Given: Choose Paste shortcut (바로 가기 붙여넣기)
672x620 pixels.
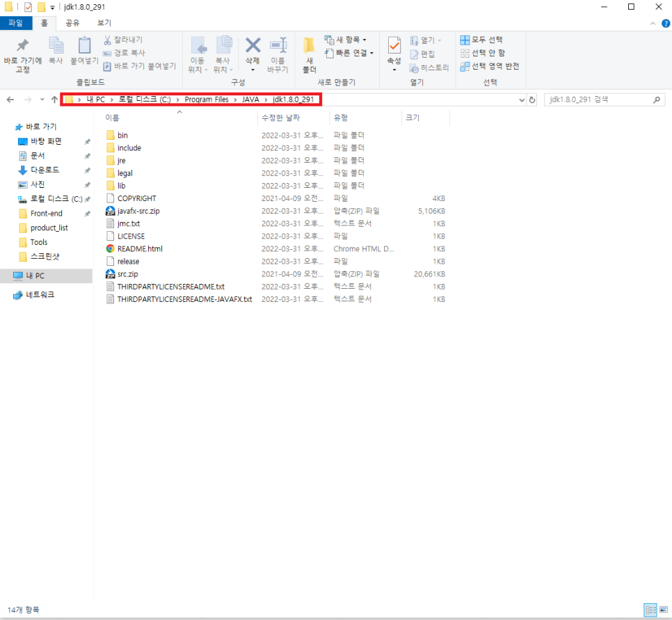Looking at the screenshot, I should point(140,66).
